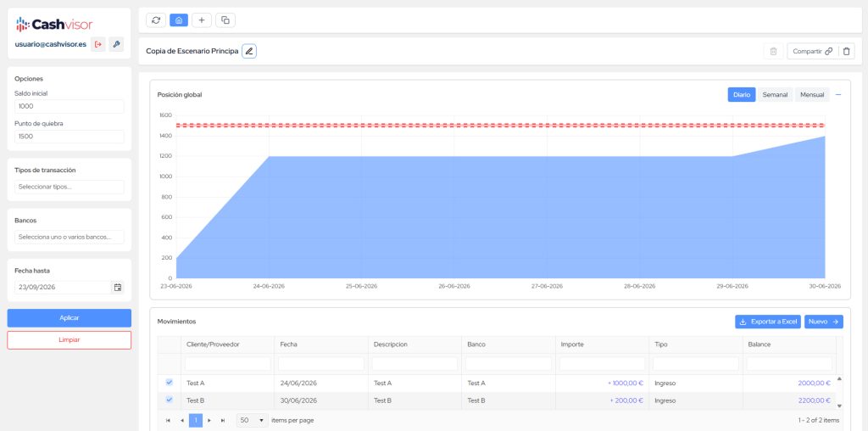Click the logout icon beside user email
This screenshot has height=431, width=868.
(98, 44)
